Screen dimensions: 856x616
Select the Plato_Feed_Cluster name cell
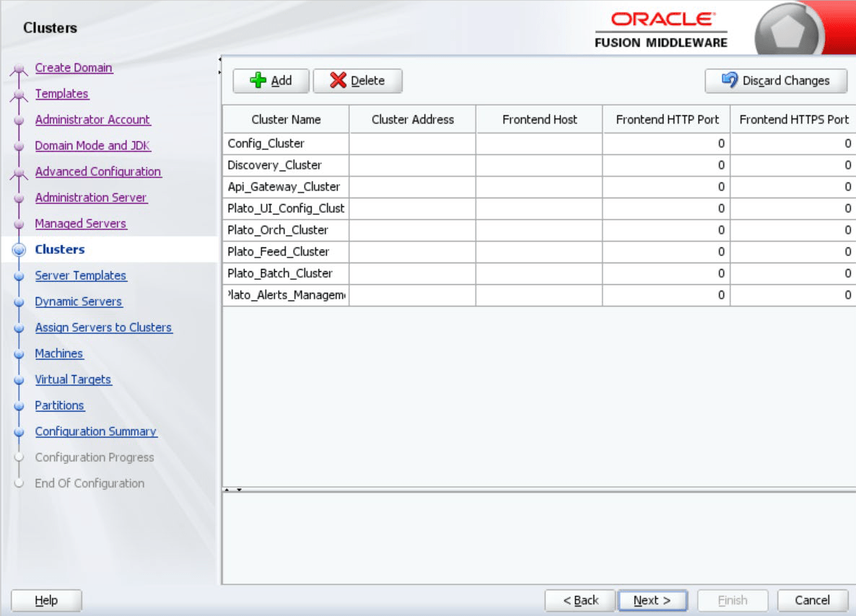point(286,252)
